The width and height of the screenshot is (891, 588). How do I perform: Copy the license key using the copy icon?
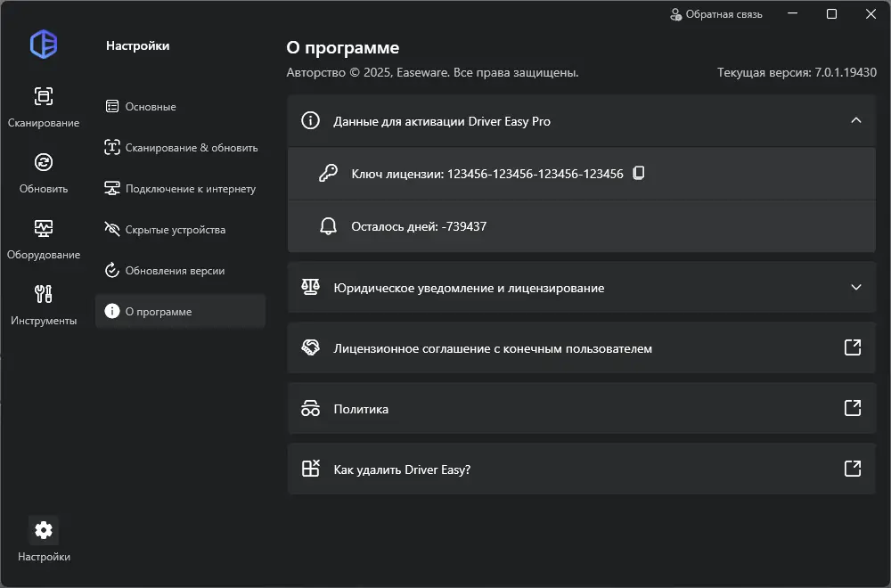pyautogui.click(x=639, y=174)
